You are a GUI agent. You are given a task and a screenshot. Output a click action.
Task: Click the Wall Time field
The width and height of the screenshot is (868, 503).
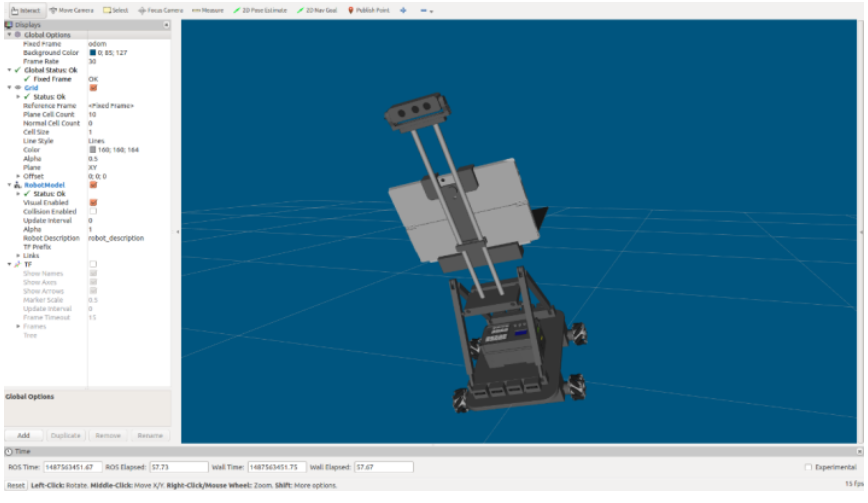pos(277,468)
